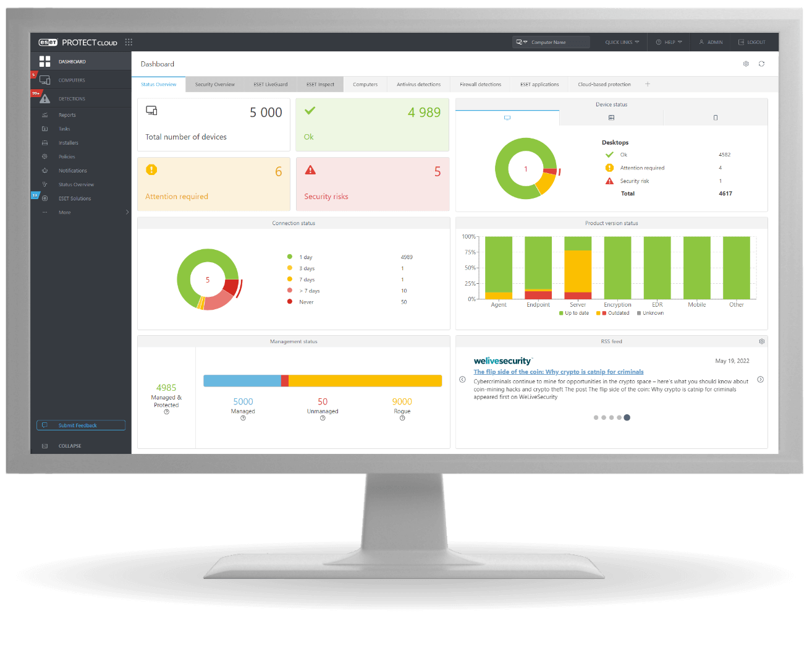812x653 pixels.
Task: Open the ESET Inspect tab
Action: click(x=320, y=84)
